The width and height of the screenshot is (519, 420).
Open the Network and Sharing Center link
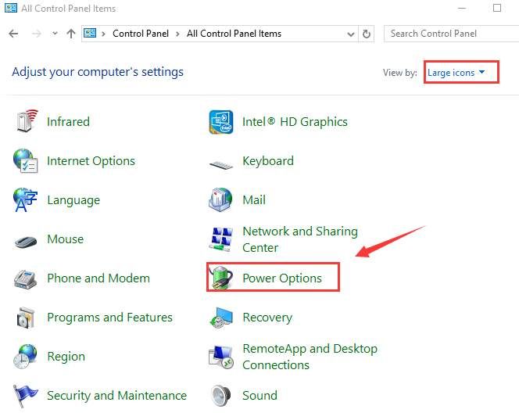click(299, 239)
